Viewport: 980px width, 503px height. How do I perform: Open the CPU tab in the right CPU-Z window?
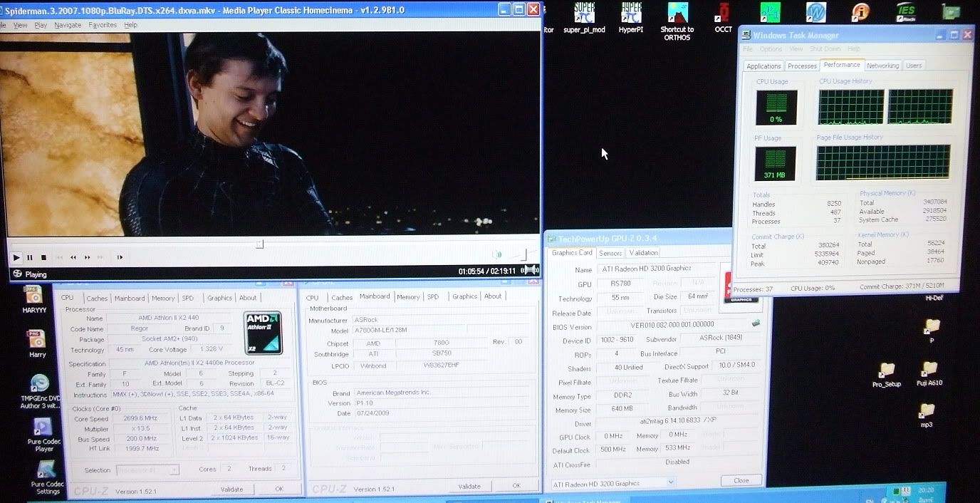pyautogui.click(x=313, y=298)
